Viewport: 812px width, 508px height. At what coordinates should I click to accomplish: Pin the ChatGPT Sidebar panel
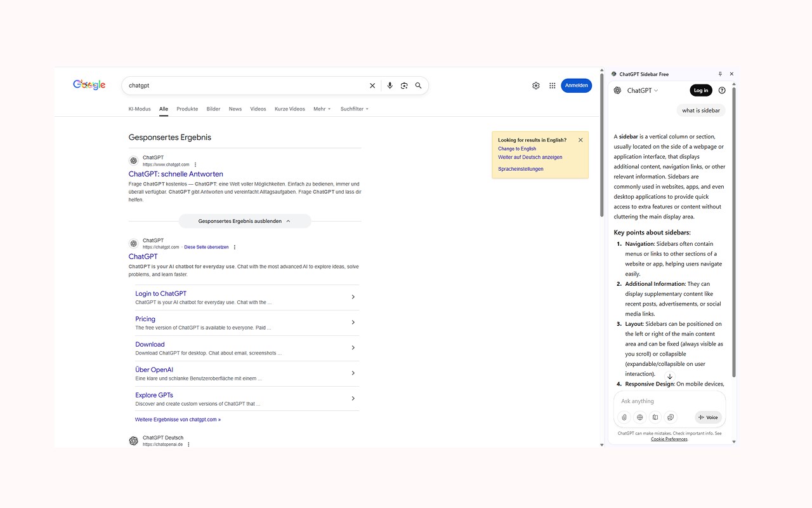(x=720, y=74)
